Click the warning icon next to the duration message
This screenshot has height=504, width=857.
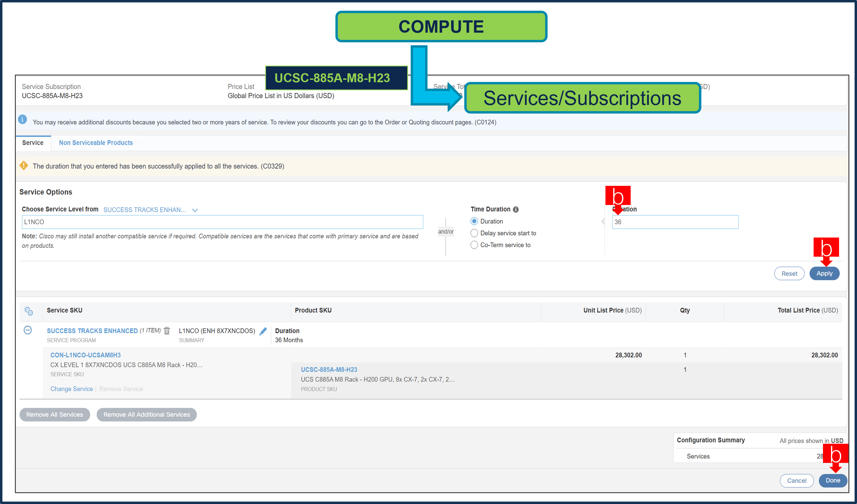coord(24,166)
